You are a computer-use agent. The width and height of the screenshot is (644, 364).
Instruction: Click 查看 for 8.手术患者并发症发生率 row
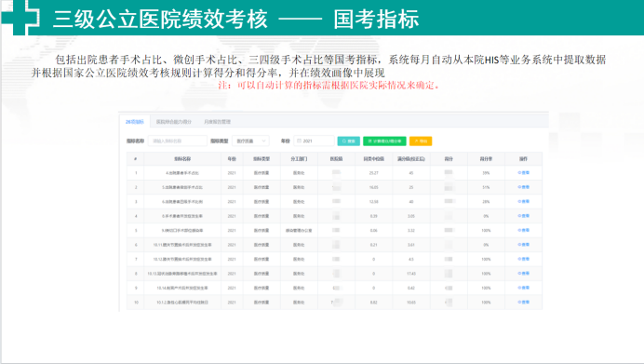click(x=523, y=216)
